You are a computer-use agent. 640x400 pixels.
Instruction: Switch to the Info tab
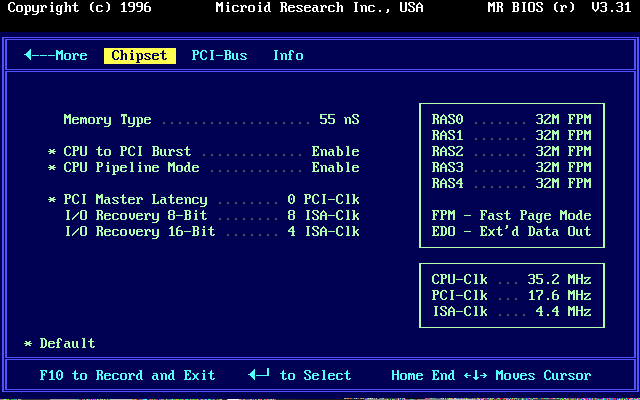pos(288,56)
